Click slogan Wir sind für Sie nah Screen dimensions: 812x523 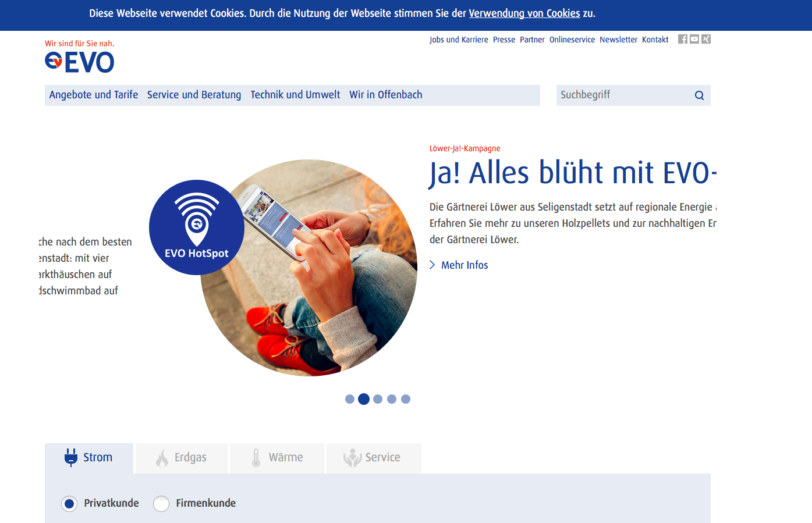coord(80,44)
